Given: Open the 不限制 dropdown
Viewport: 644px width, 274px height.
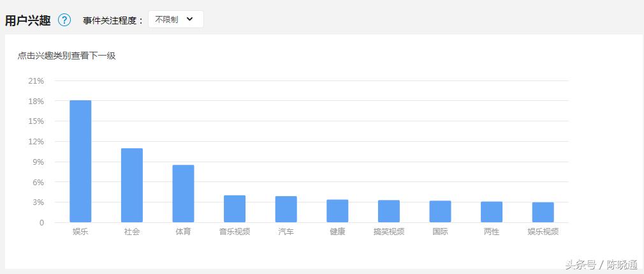Looking at the screenshot, I should point(175,19).
